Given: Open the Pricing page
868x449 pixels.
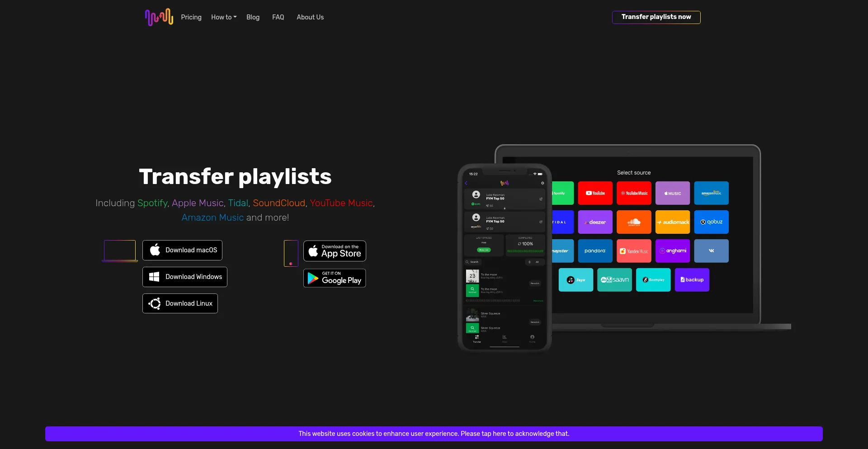Looking at the screenshot, I should click(x=191, y=17).
